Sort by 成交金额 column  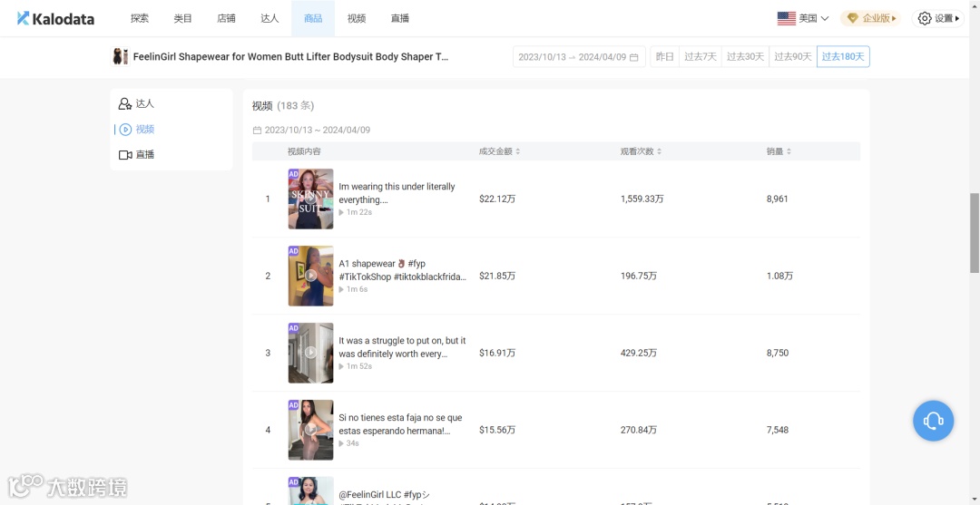pyautogui.click(x=499, y=151)
